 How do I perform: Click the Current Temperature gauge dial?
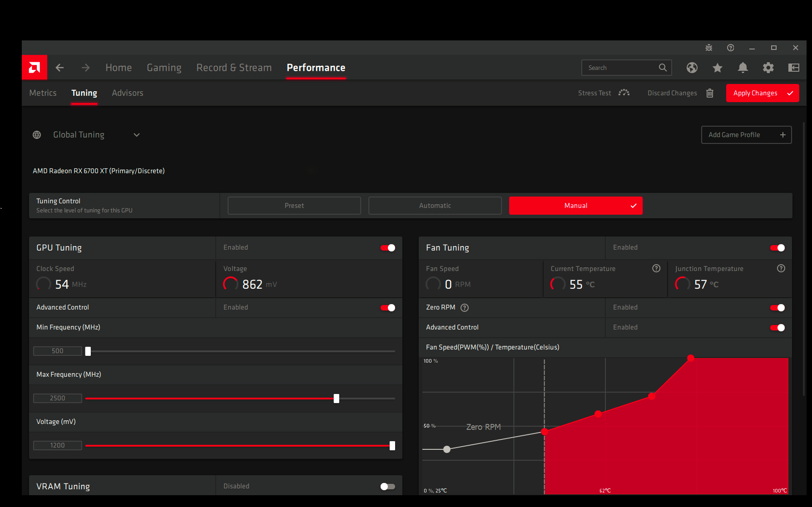[558, 284]
